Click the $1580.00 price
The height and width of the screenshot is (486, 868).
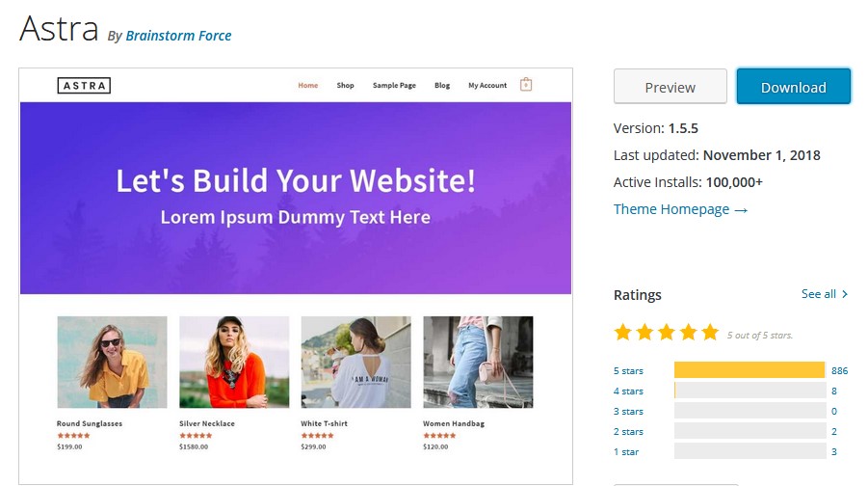click(194, 446)
